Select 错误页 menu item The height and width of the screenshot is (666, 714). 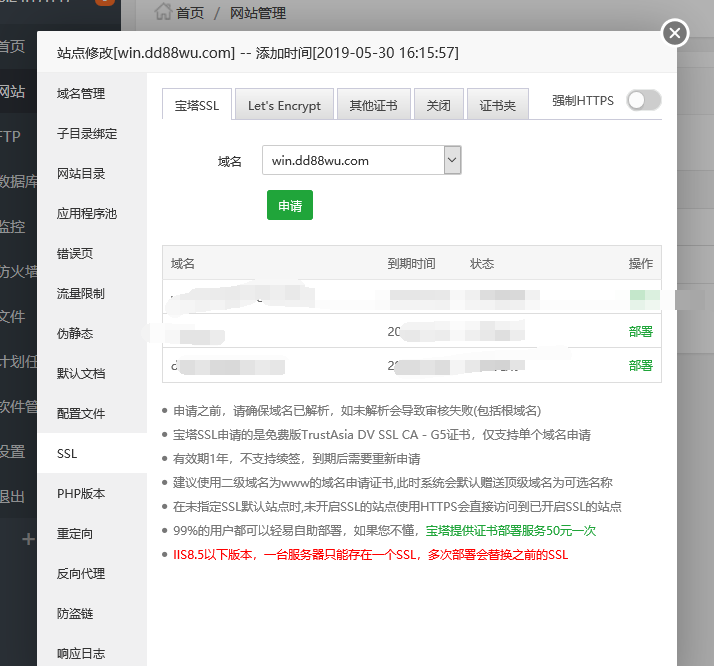point(92,254)
